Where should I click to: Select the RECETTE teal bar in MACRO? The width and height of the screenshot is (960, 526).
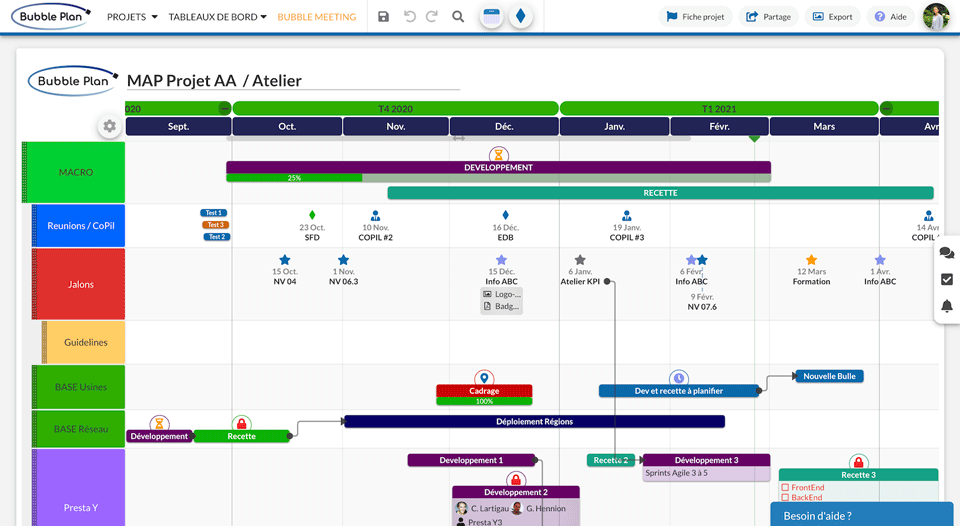[660, 193]
